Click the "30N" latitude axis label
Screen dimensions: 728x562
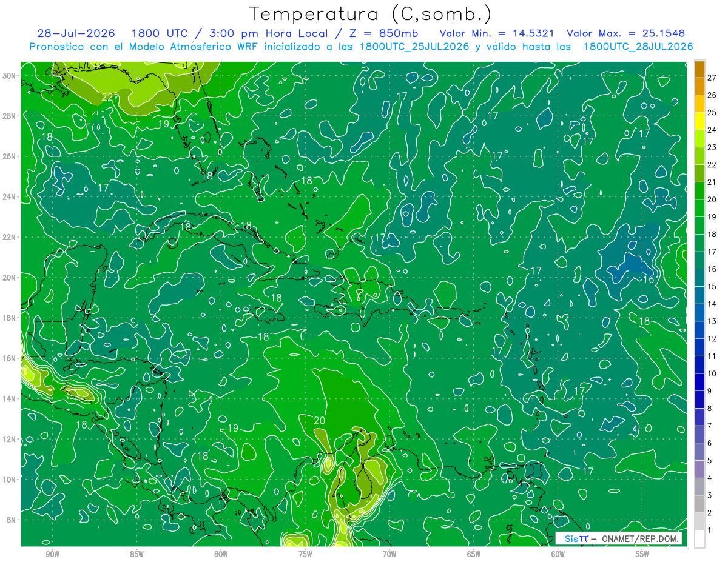tap(10, 76)
